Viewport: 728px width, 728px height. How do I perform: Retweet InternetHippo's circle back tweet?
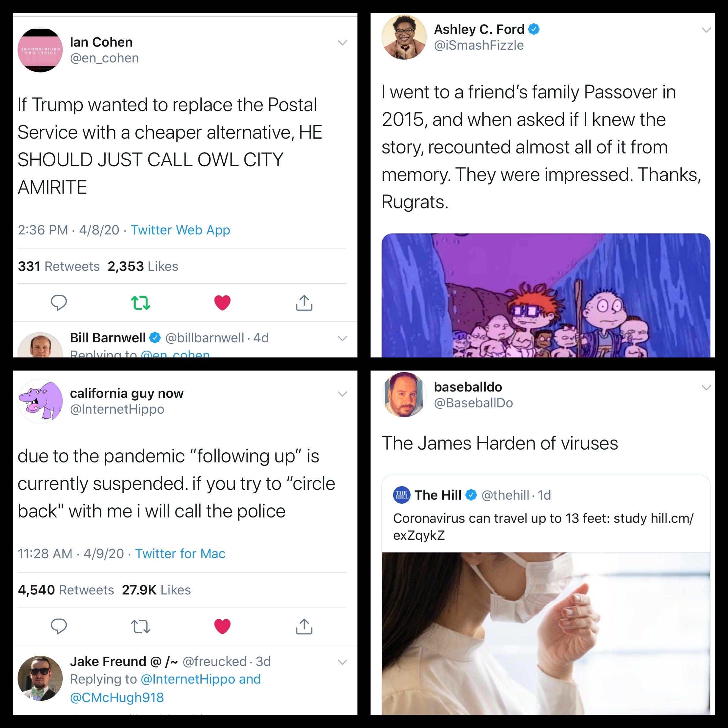[140, 627]
